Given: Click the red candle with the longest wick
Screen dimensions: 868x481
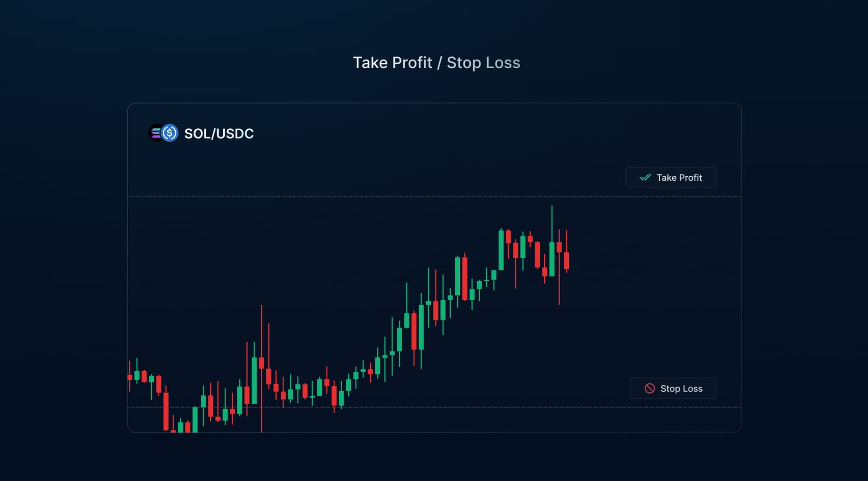Looking at the screenshot, I should click(261, 363).
